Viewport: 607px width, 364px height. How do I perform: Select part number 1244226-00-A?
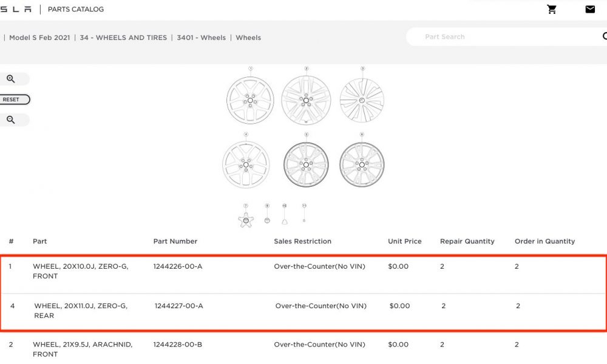click(178, 266)
